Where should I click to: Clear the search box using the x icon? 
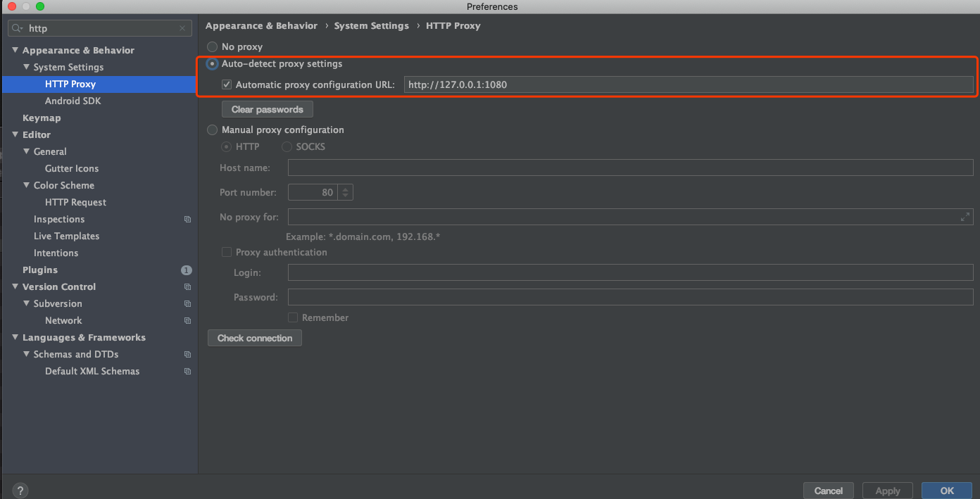pos(182,27)
